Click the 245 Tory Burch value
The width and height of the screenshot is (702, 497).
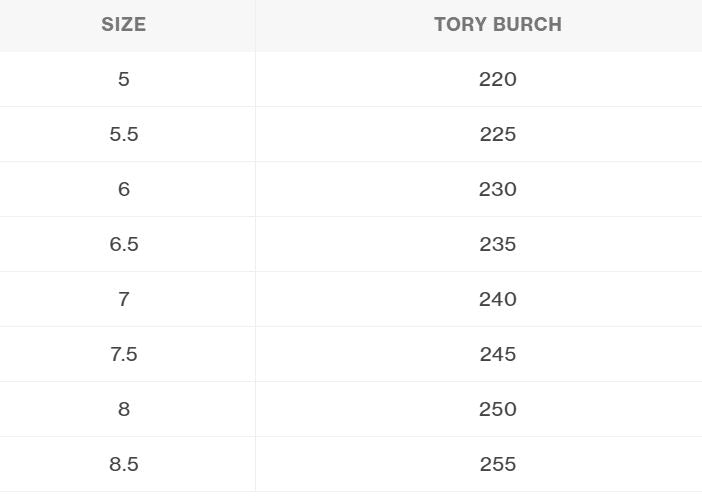[x=497, y=354]
